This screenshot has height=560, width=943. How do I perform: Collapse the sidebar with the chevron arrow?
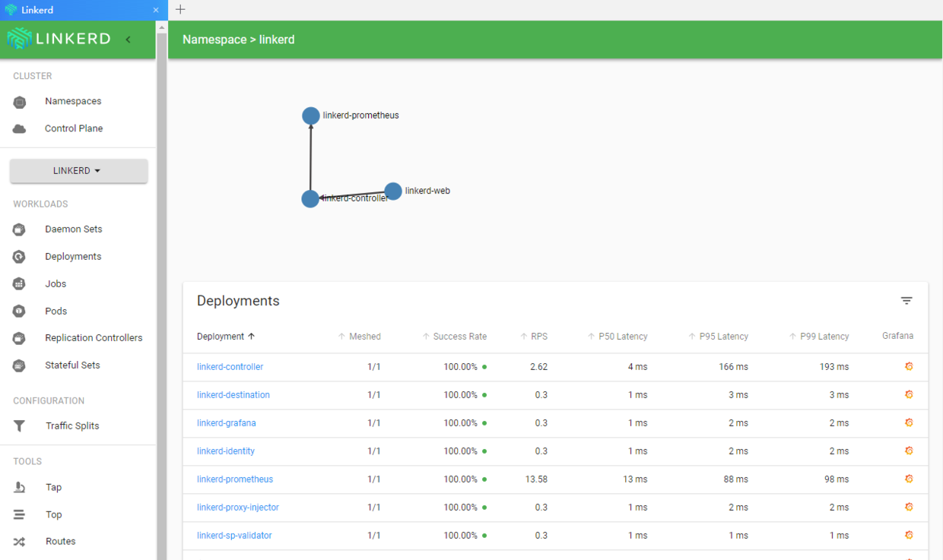tap(128, 40)
